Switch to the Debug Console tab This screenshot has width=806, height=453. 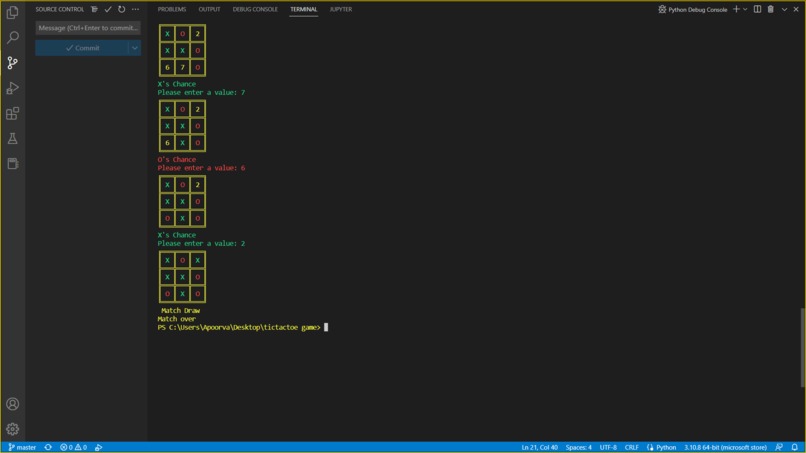[x=255, y=9]
